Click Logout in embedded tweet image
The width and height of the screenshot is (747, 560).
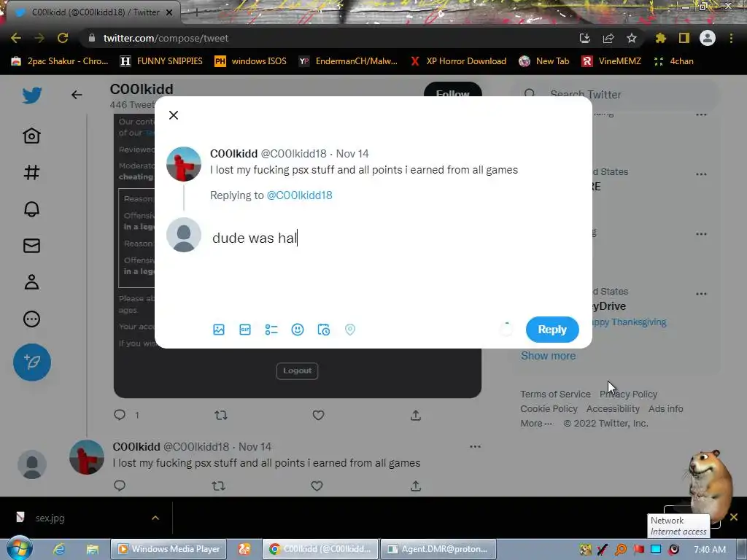tap(298, 370)
